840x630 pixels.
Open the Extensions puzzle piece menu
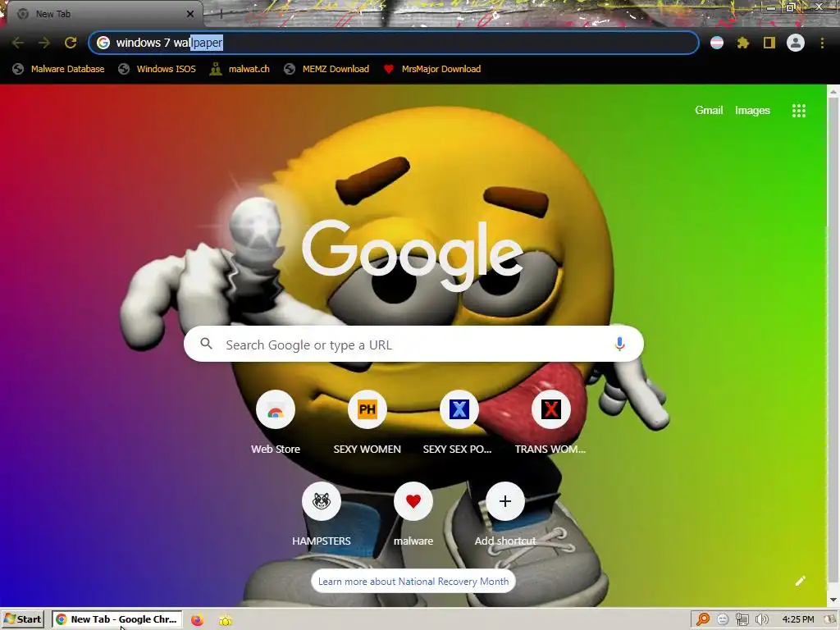(743, 43)
